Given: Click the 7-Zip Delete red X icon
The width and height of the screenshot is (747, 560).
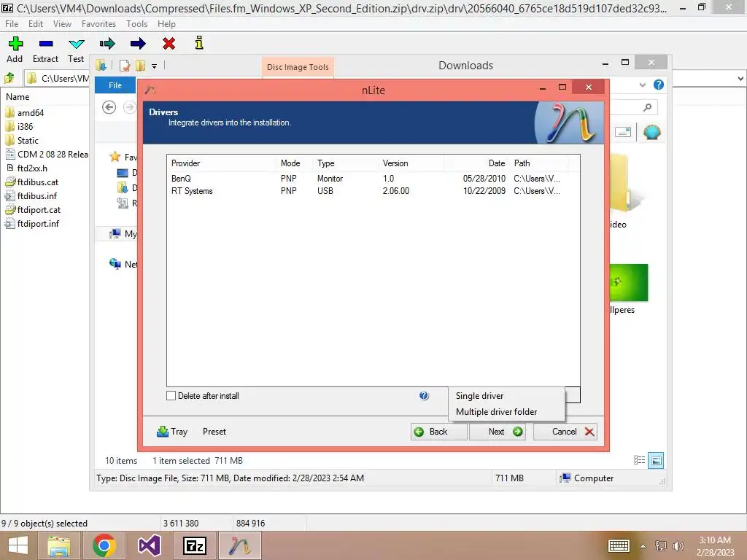Looking at the screenshot, I should 169,44.
